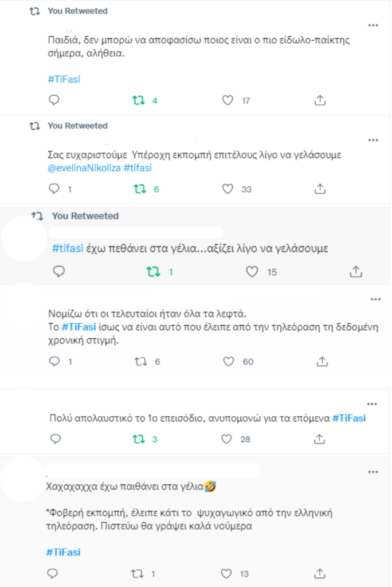The width and height of the screenshot is (392, 587).
Task: Like the tweet with 28 likes
Action: 228,440
